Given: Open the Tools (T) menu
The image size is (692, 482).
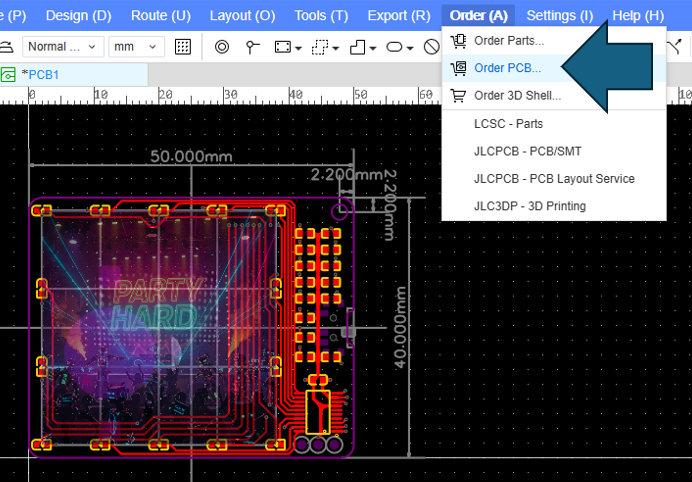Looking at the screenshot, I should pos(321,16).
